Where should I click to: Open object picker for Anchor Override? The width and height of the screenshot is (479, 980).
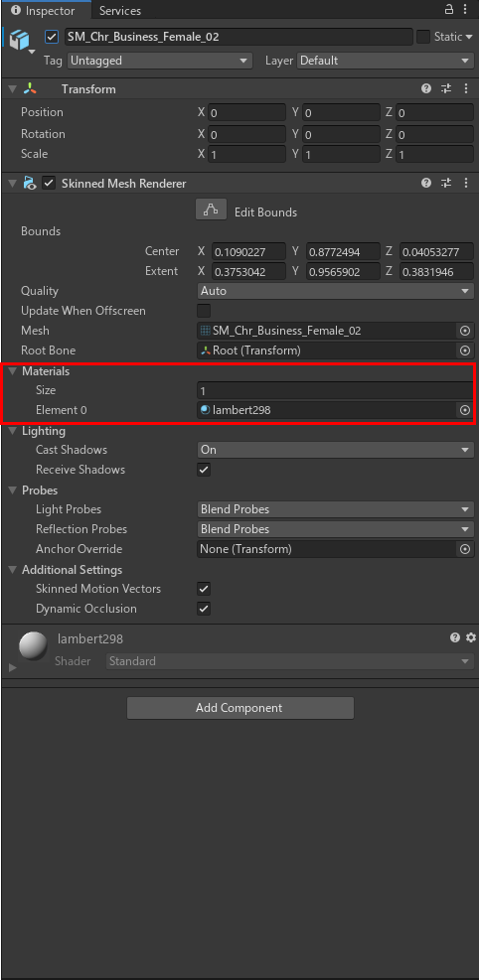pyautogui.click(x=465, y=549)
